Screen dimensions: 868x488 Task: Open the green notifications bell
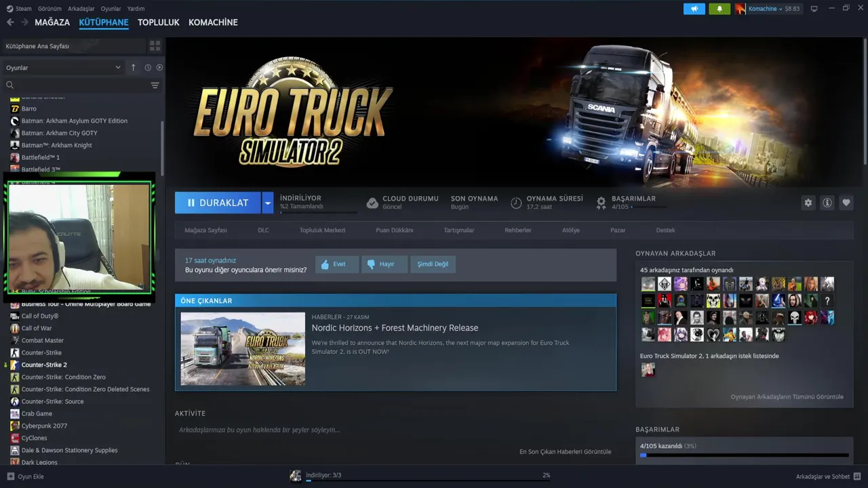click(719, 9)
